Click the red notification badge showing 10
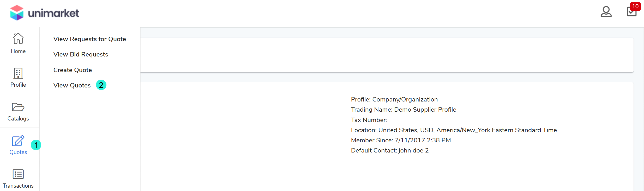This screenshot has height=191, width=644. [x=635, y=6]
